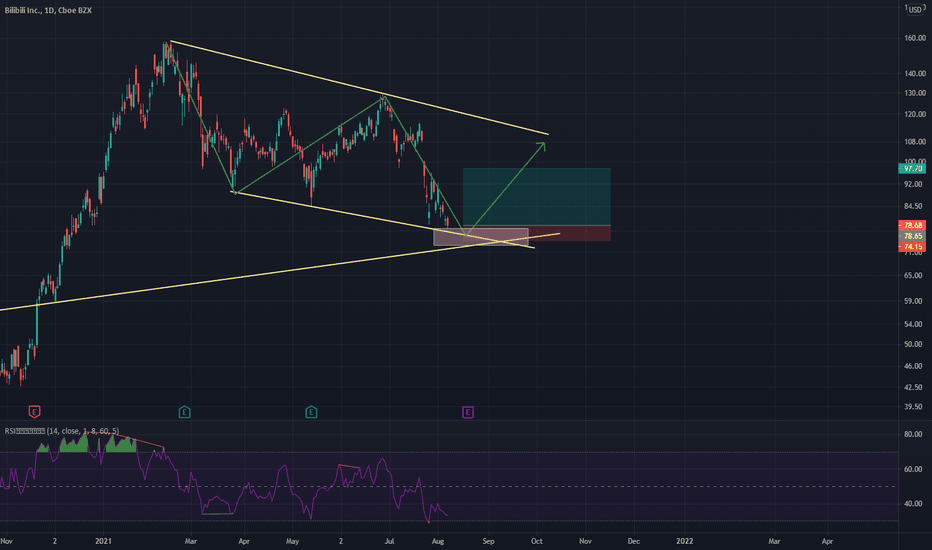Click the purple upcoming earnings marker in August
This screenshot has height=550, width=932.
[468, 412]
